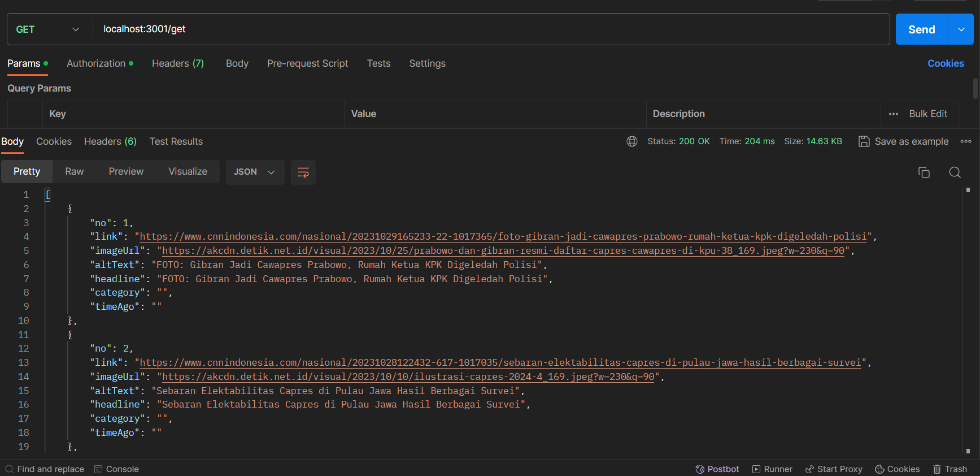Open the imageUrl link on line 14
Viewport: 980px width, 476px height.
[x=408, y=377]
